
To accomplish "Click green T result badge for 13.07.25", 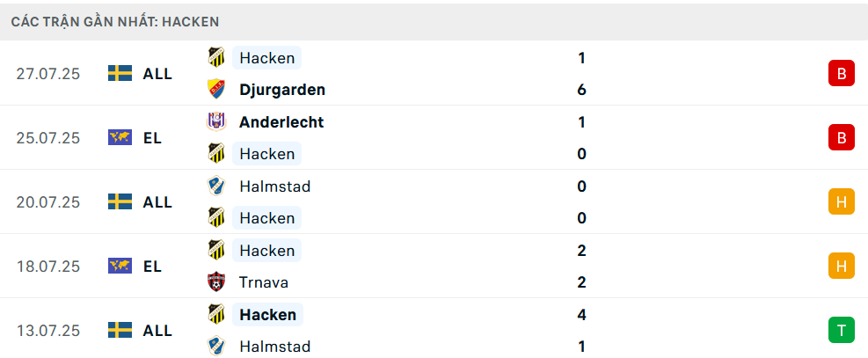I will [842, 331].
